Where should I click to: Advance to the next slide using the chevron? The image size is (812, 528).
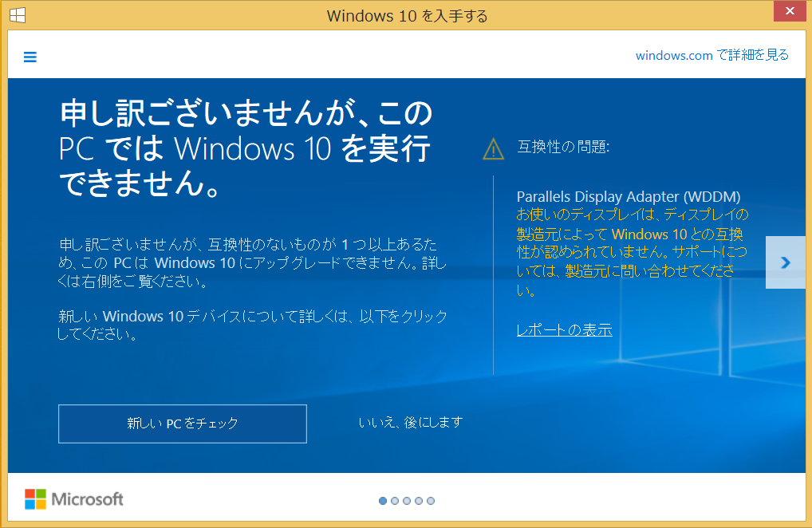(x=785, y=262)
